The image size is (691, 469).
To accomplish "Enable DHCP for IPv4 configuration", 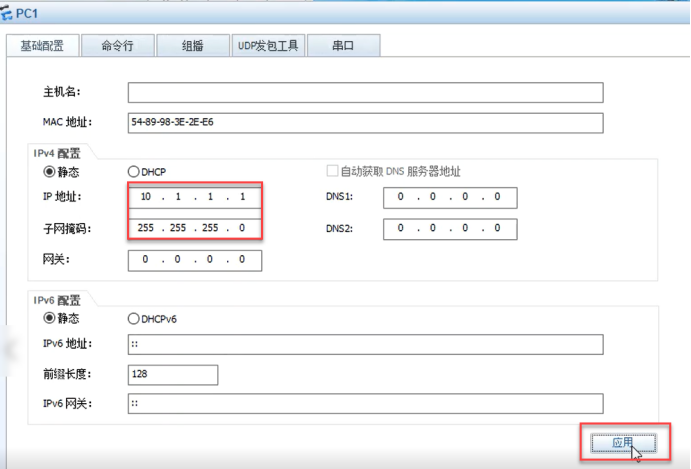I will (134, 172).
